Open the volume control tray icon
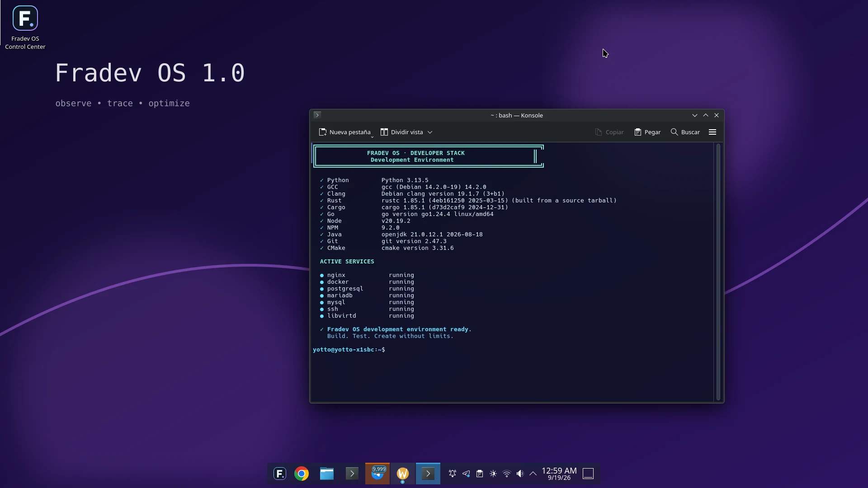868x488 pixels. coord(520,474)
